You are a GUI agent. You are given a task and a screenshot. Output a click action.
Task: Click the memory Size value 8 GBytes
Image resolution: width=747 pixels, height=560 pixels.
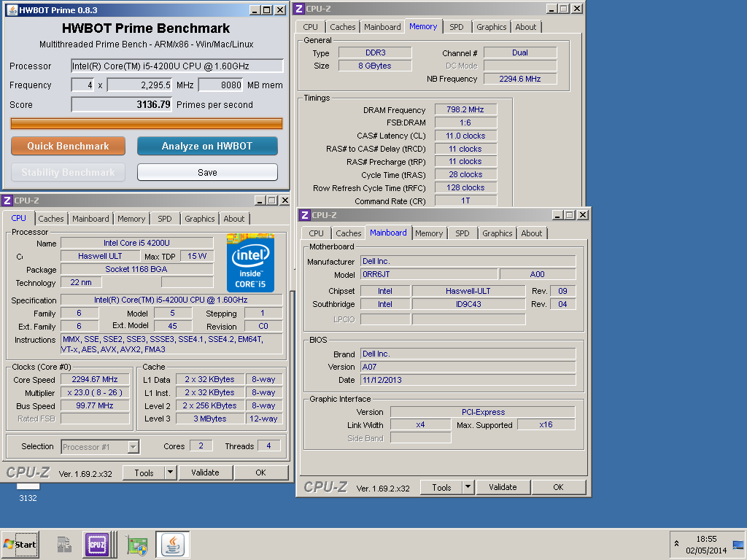[x=375, y=66]
